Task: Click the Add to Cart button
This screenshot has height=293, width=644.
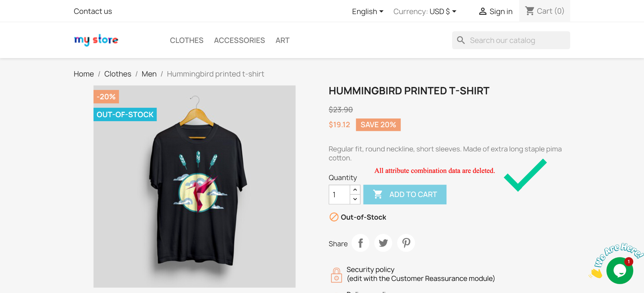Action: click(x=405, y=195)
